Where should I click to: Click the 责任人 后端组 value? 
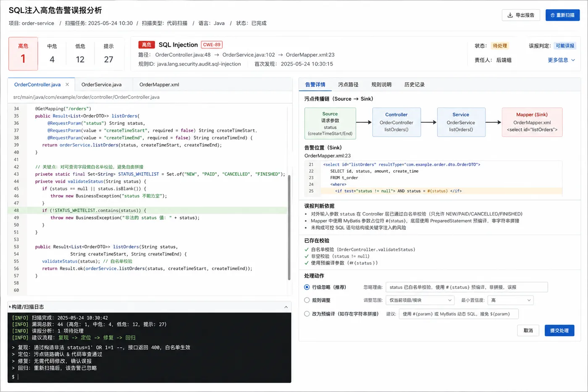504,60
